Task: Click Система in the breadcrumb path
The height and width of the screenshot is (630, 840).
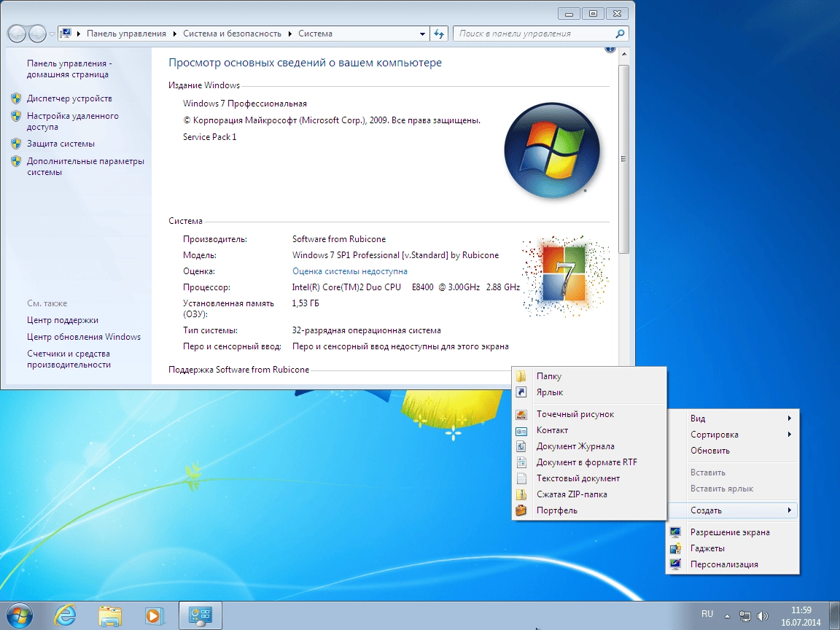Action: [x=315, y=34]
